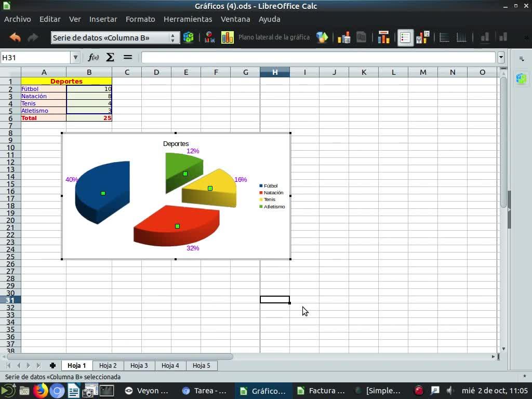
Task: Click the Fútbol blue legend swatch
Action: [x=261, y=185]
